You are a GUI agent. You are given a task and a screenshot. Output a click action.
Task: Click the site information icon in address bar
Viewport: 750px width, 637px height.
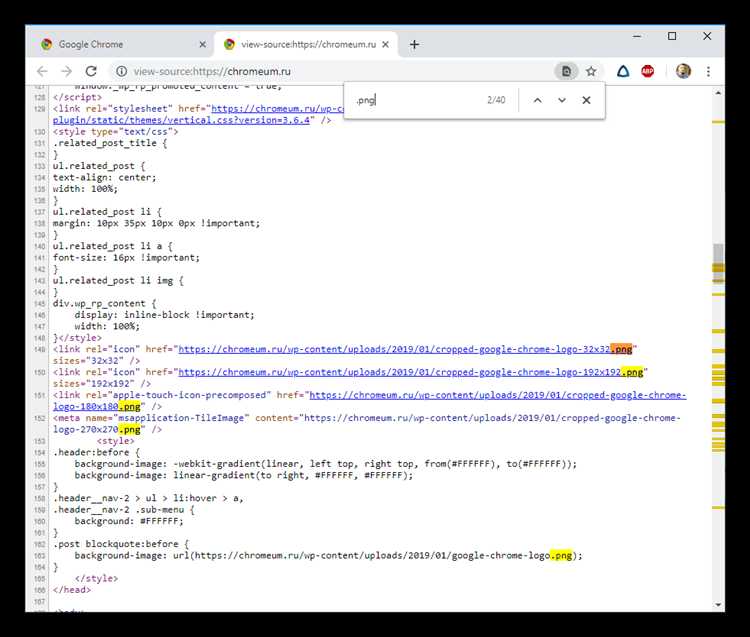(121, 71)
